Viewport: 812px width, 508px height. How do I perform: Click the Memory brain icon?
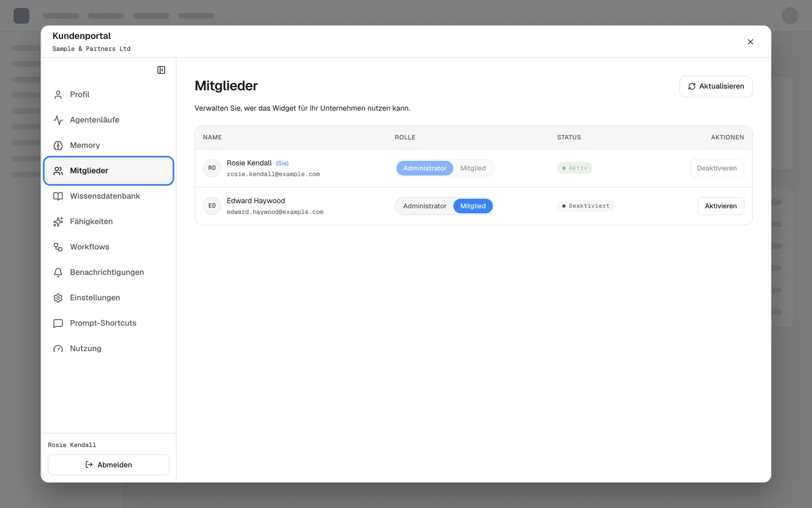click(x=58, y=145)
